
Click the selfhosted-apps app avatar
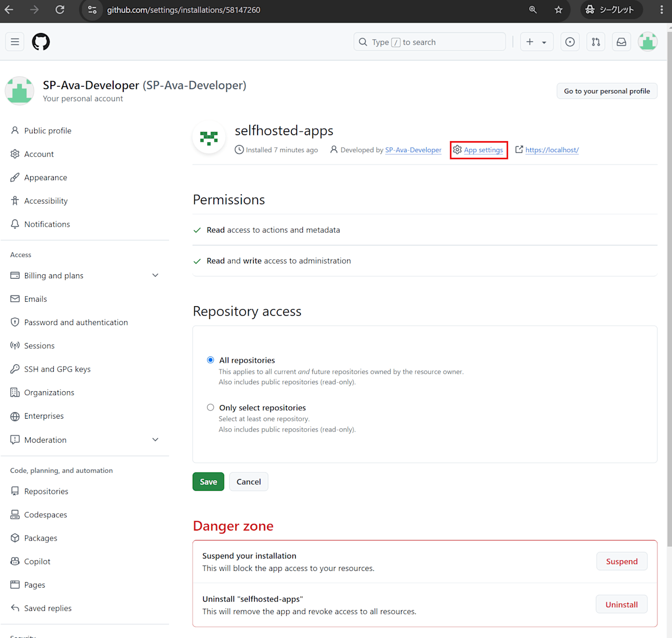click(x=209, y=137)
